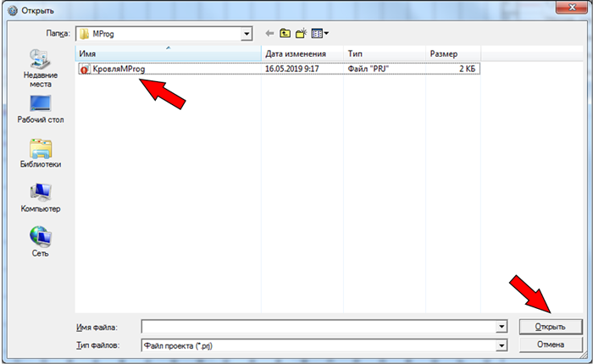Sort by Тип column header
The height and width of the screenshot is (364, 593).
click(385, 53)
